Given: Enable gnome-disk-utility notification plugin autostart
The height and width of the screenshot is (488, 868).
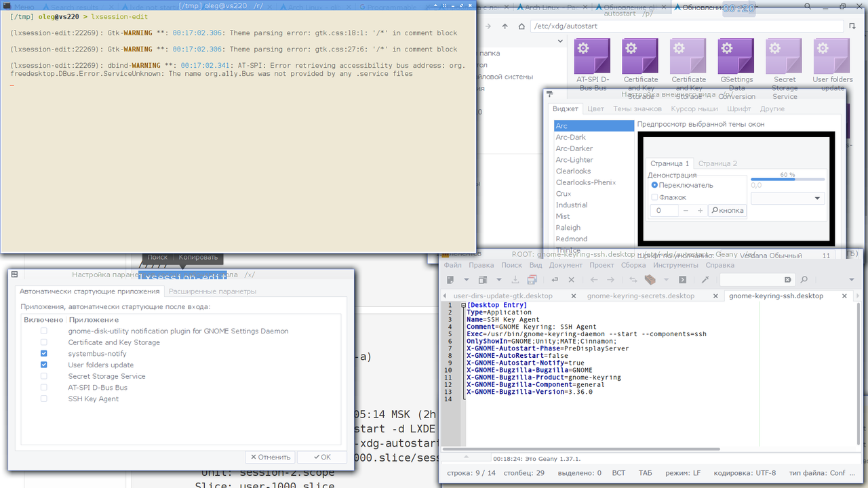Looking at the screenshot, I should (x=44, y=331).
